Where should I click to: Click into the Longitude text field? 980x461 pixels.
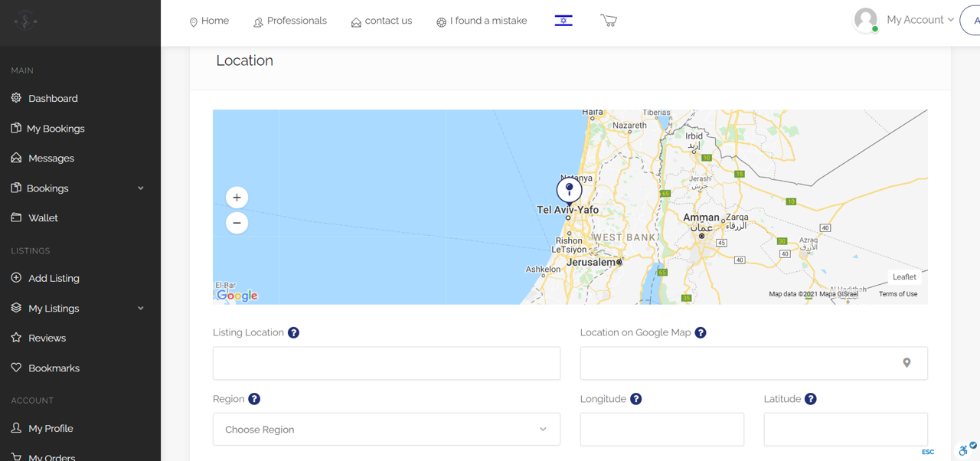click(661, 430)
